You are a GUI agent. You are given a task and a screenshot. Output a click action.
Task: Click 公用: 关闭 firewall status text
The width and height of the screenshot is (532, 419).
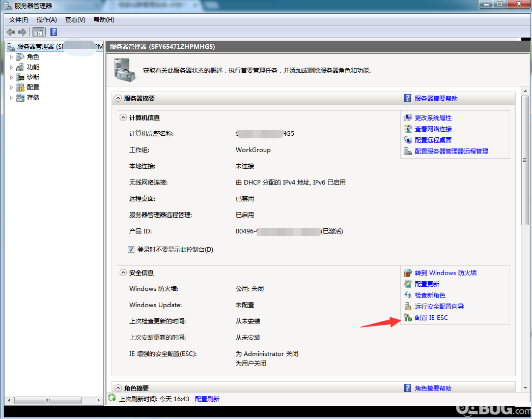coord(250,289)
